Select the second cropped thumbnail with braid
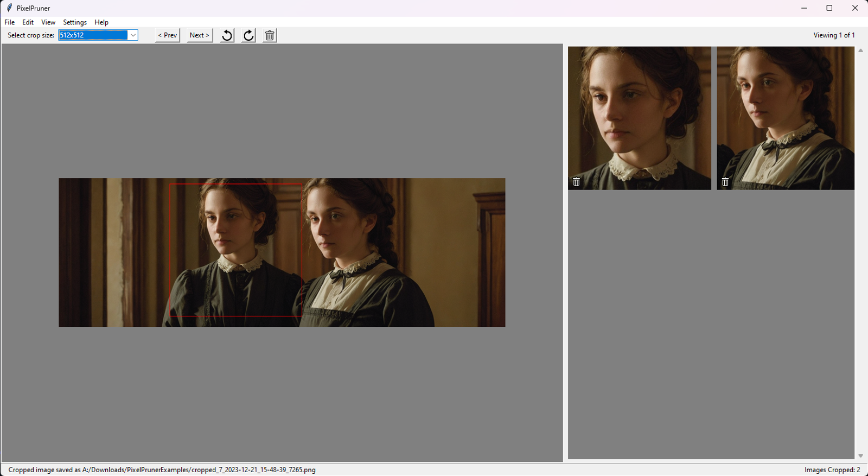Viewport: 868px width, 476px height. [786, 118]
